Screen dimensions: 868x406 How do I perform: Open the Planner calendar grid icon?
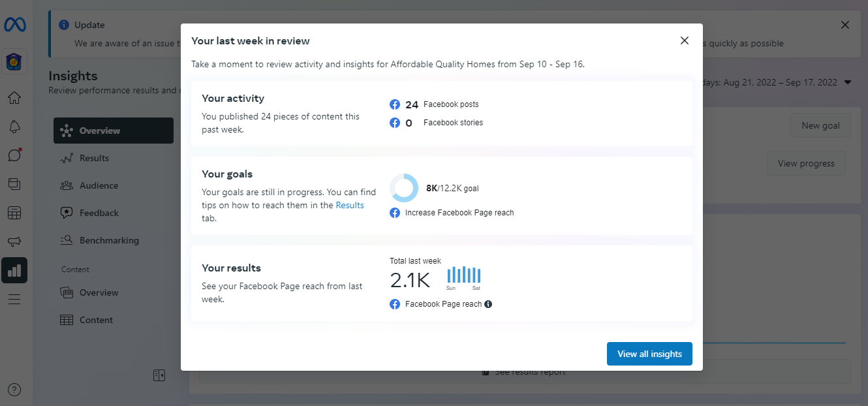point(14,213)
